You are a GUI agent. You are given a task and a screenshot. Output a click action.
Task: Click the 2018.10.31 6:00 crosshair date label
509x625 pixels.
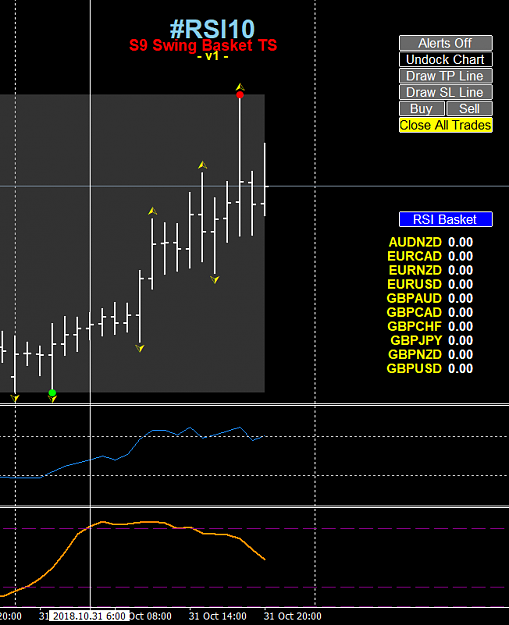[x=89, y=616]
